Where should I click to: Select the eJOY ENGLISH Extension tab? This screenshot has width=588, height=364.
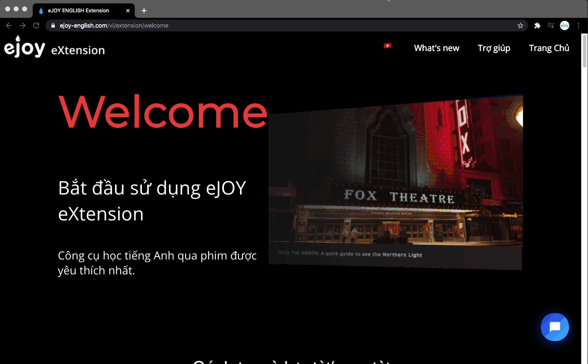coord(84,11)
